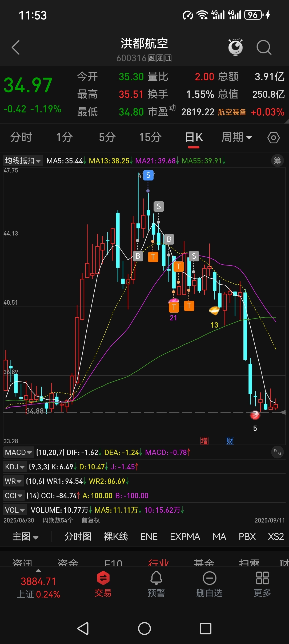Image resolution: width=289 pixels, height=644 pixels.
Task: Open the search magnifier icon
Action: tap(264, 48)
